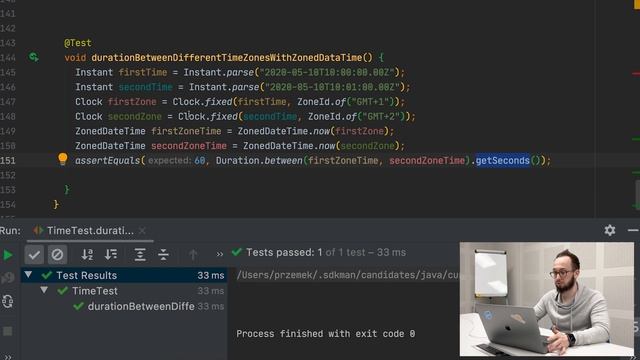The width and height of the screenshot is (640, 360).
Task: Click the rerun failed tests icon
Action: click(8, 278)
